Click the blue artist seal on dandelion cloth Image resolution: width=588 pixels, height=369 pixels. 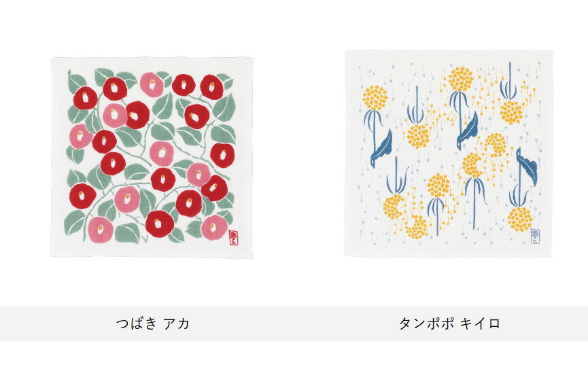click(535, 236)
